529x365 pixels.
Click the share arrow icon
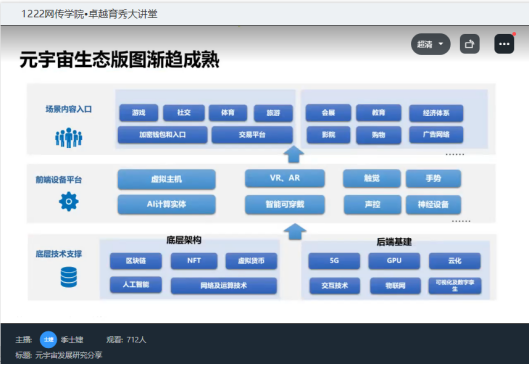point(470,44)
